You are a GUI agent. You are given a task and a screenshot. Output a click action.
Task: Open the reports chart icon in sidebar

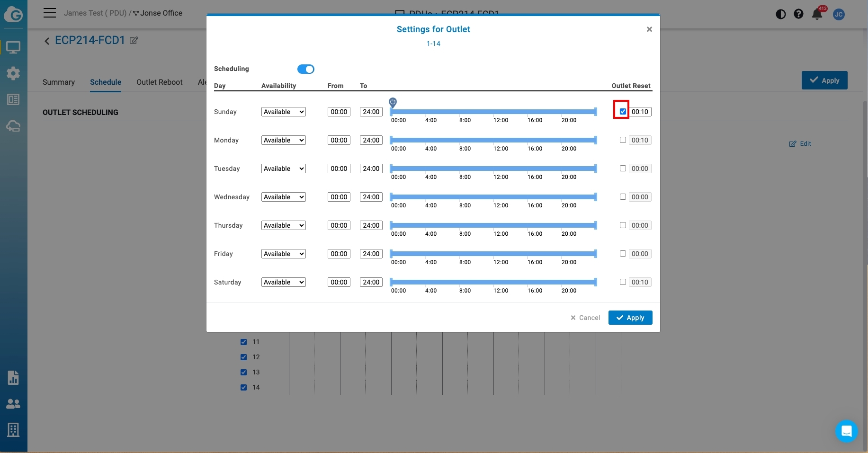point(13,378)
